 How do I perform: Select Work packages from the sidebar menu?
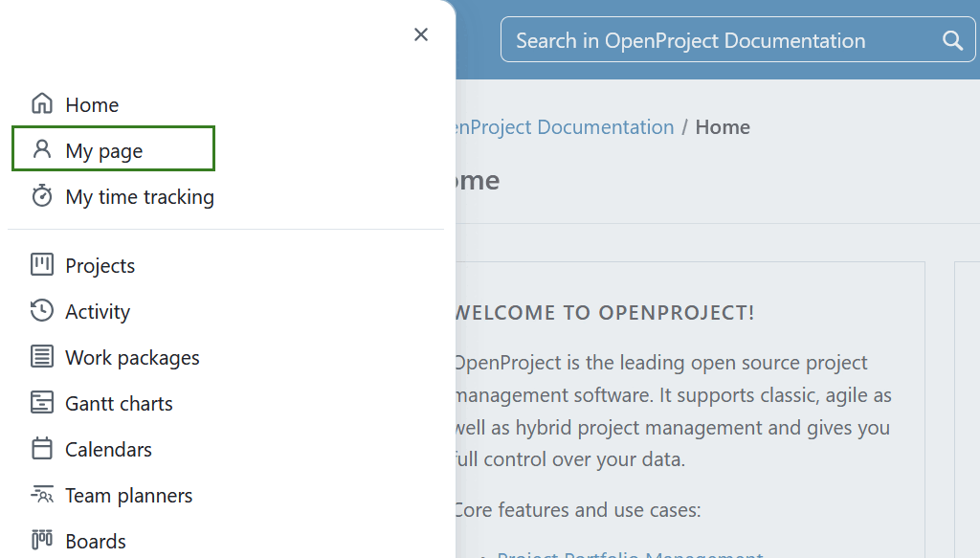[x=131, y=357]
